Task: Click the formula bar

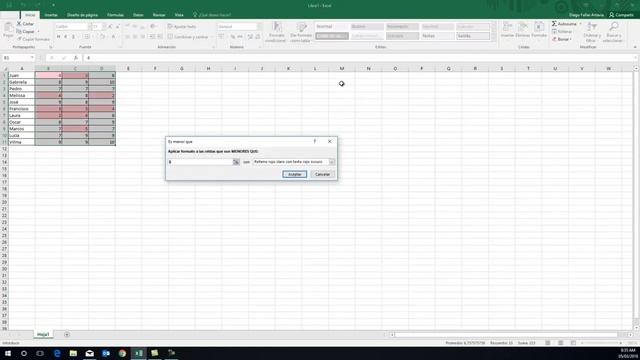Action: click(x=359, y=58)
